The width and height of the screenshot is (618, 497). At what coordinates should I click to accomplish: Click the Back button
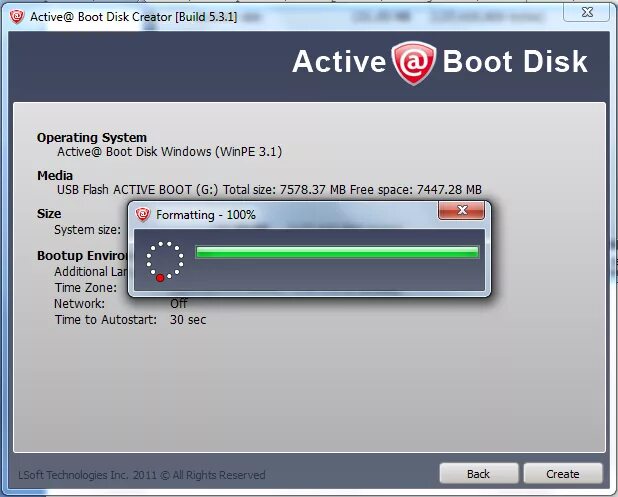479,473
